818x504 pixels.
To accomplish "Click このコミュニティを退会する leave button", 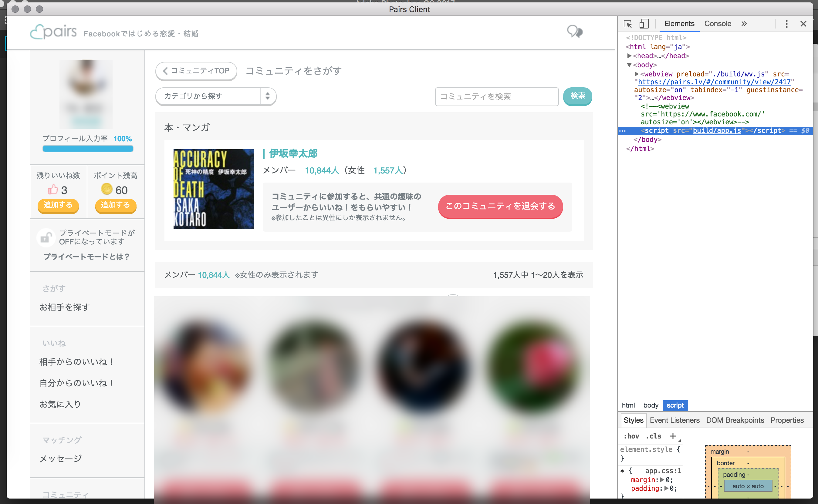I will point(500,206).
